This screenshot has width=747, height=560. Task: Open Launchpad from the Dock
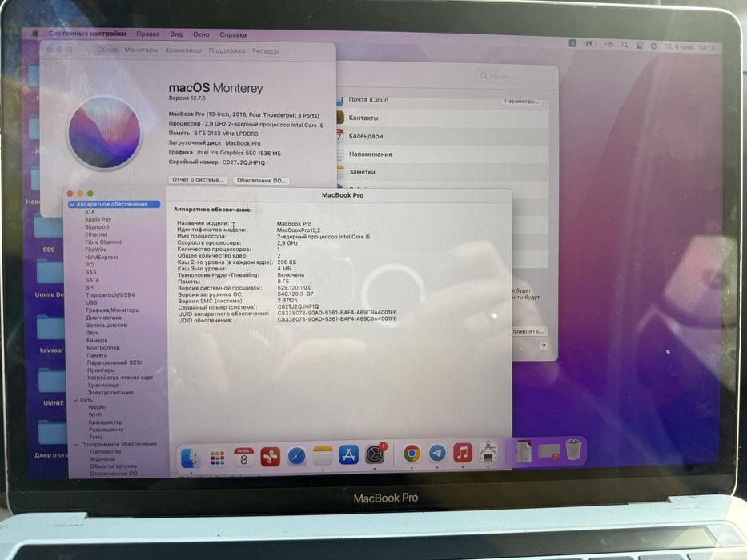(x=217, y=458)
